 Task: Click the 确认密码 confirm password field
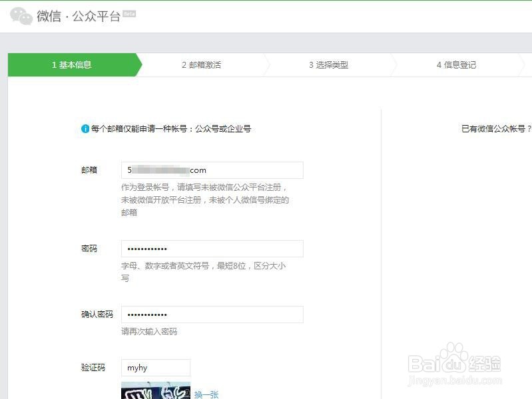[x=212, y=315]
